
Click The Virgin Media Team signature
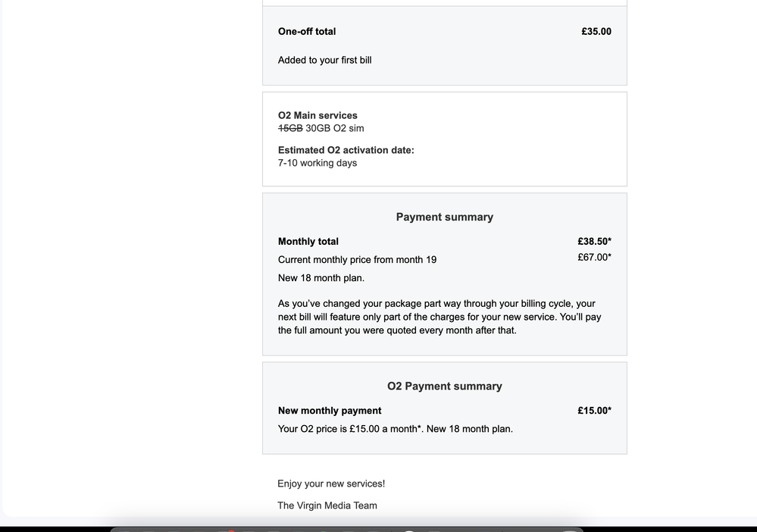point(327,505)
